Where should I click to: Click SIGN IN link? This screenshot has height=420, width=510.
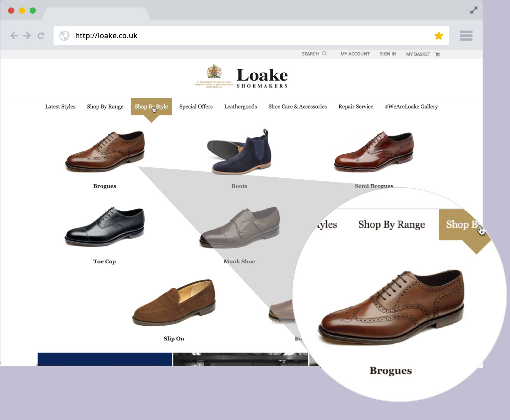pos(388,54)
